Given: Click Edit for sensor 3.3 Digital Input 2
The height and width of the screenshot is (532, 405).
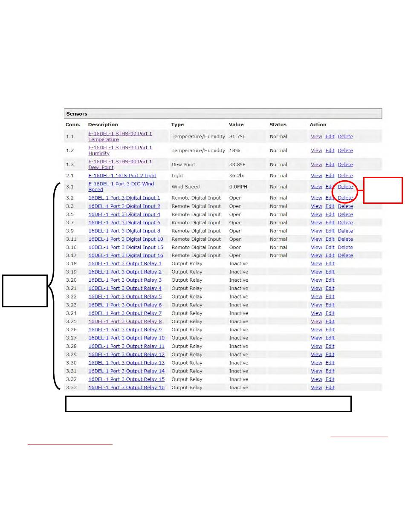Looking at the screenshot, I should pyautogui.click(x=330, y=206).
